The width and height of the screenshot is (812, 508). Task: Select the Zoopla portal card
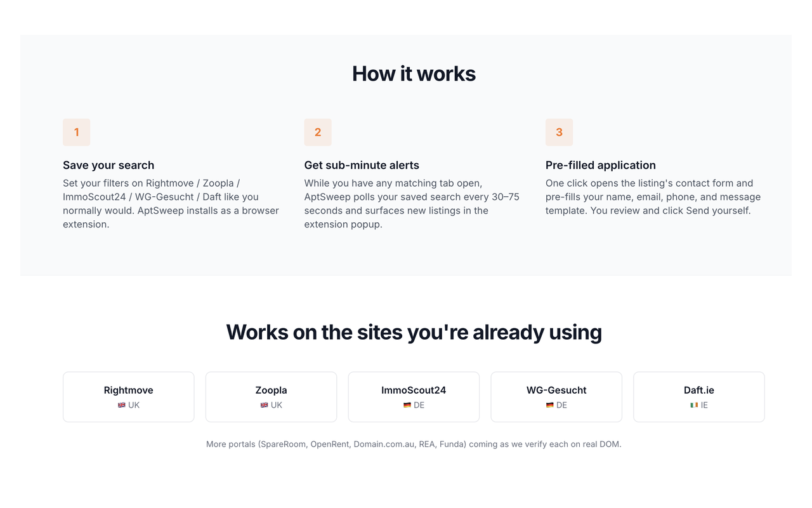coord(271,397)
